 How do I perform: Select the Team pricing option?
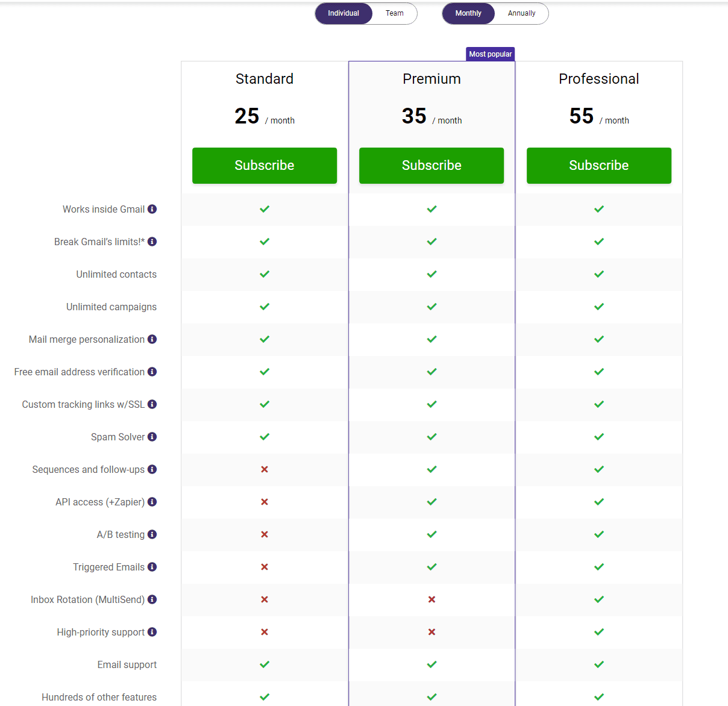pyautogui.click(x=395, y=13)
